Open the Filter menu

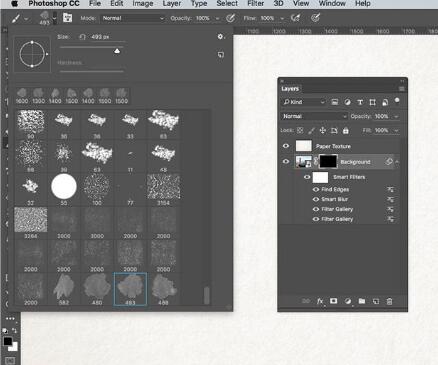coord(255,4)
